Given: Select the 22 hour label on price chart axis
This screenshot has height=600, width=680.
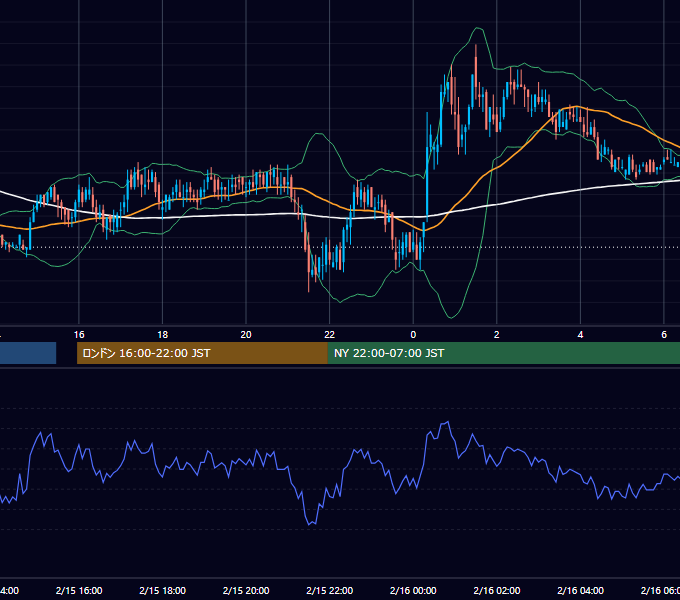Looking at the screenshot, I should point(330,335).
